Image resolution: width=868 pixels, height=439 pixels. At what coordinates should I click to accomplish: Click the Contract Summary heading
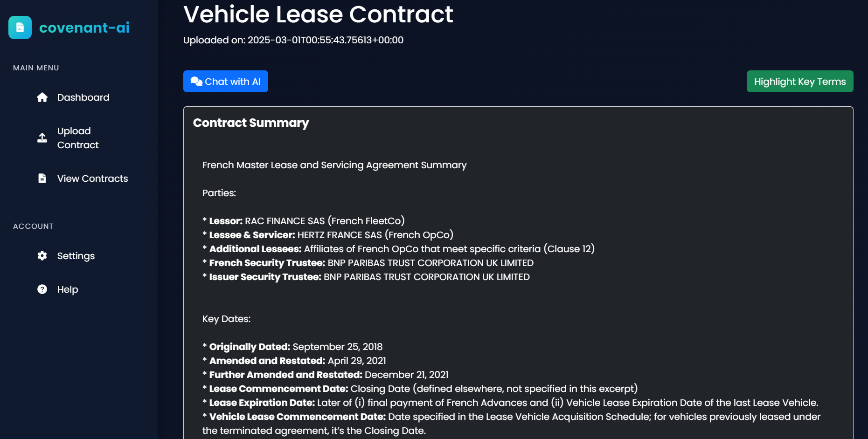coord(251,123)
